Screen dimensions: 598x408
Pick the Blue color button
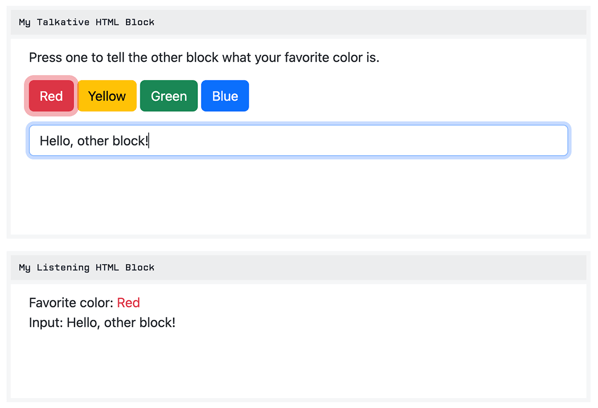225,96
